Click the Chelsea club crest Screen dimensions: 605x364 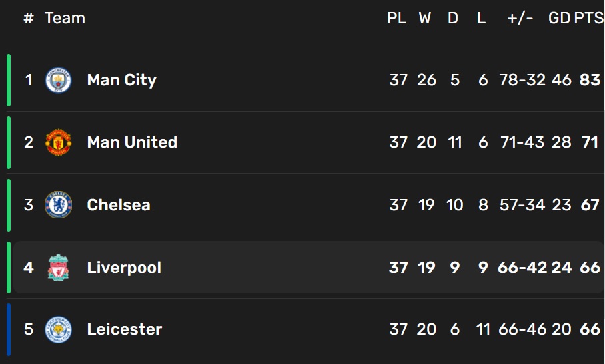(58, 205)
